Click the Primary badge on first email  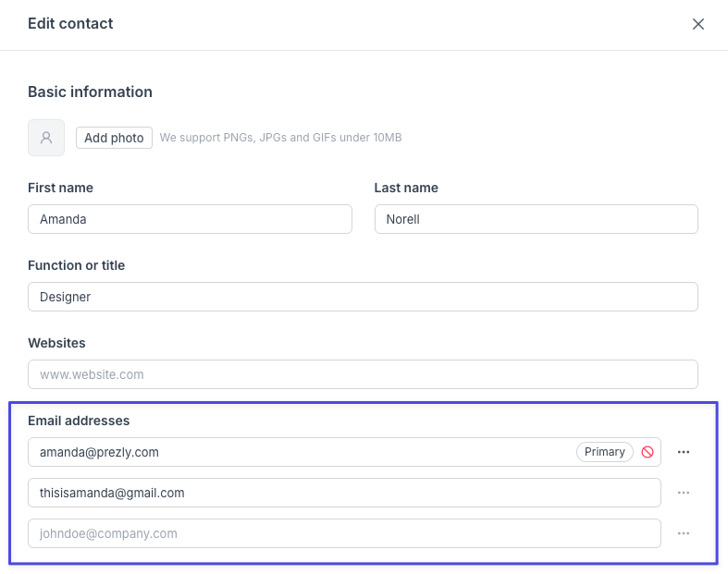point(605,452)
